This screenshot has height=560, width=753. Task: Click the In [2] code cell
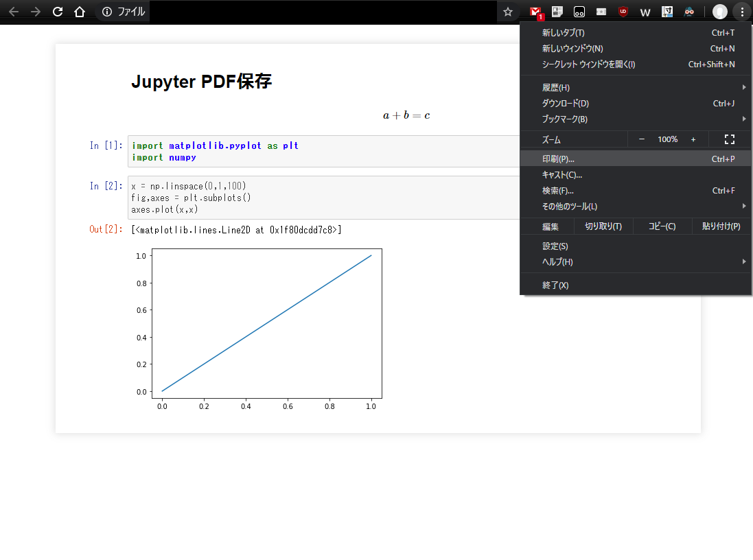pos(324,198)
